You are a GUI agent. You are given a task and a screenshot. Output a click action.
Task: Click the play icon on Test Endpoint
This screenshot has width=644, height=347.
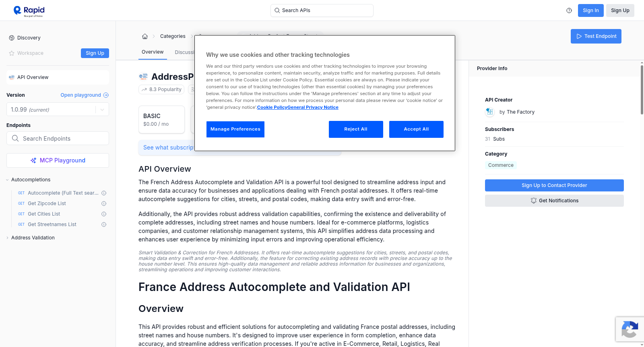pos(579,36)
